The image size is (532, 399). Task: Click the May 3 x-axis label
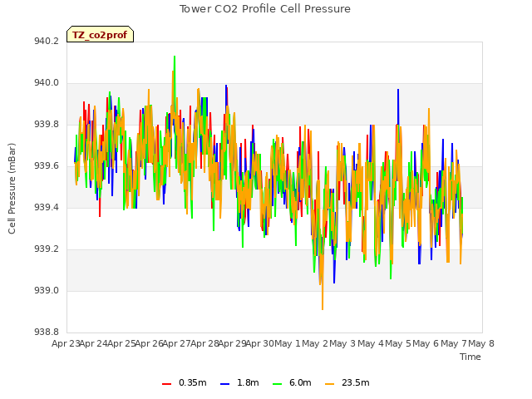point(342,343)
